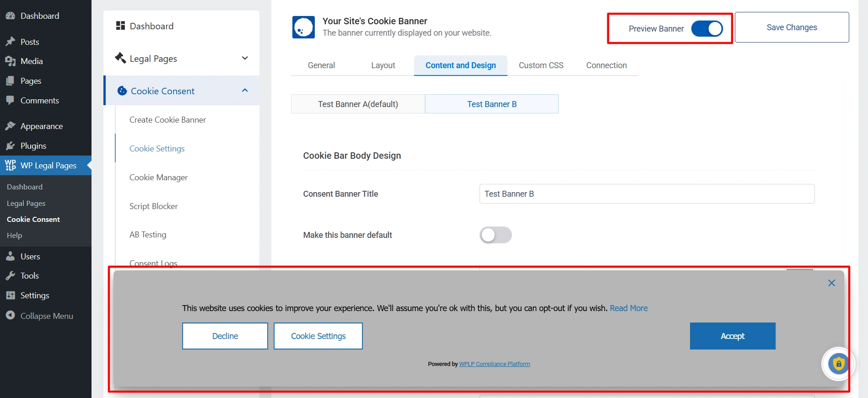868x398 pixels.
Task: Click the Accept button on cookie banner
Action: tap(732, 336)
